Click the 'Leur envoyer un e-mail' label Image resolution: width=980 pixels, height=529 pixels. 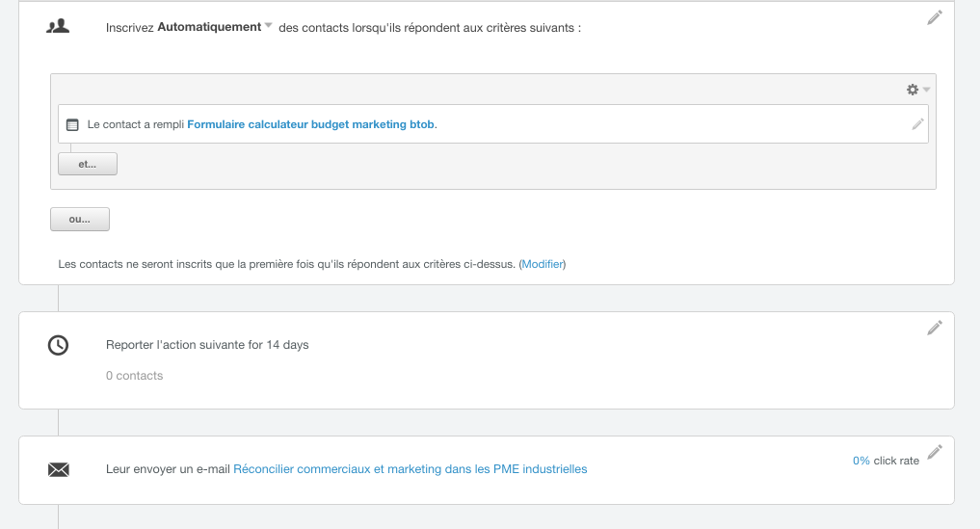(x=168, y=469)
